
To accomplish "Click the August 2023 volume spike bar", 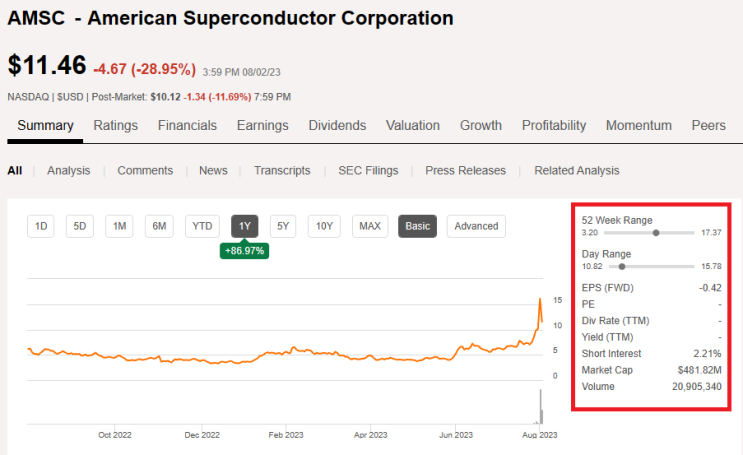I will [540, 407].
